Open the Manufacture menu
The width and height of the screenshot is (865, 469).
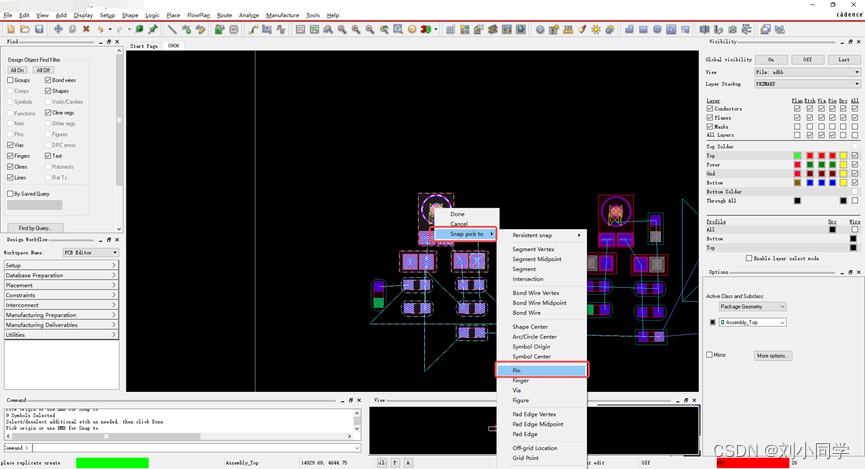[282, 15]
